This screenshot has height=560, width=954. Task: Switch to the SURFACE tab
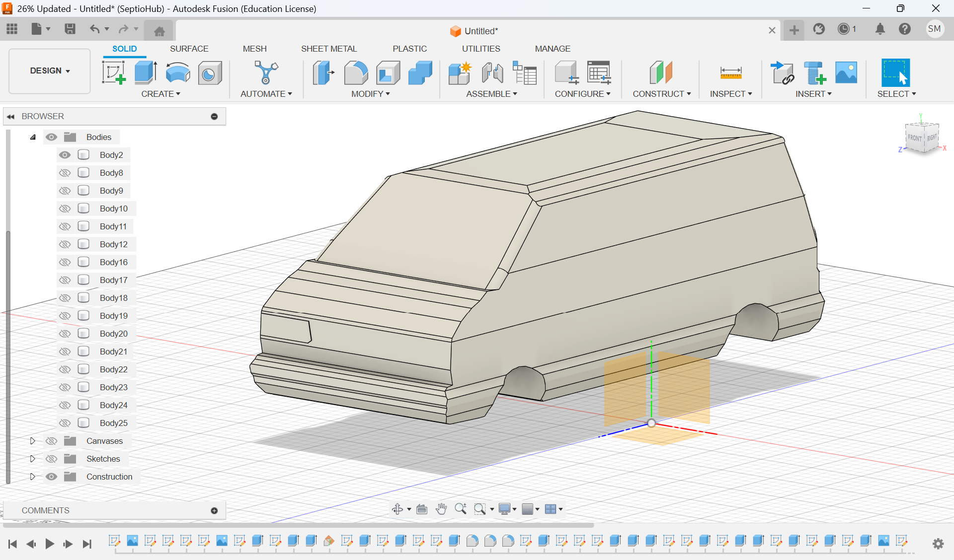click(189, 48)
